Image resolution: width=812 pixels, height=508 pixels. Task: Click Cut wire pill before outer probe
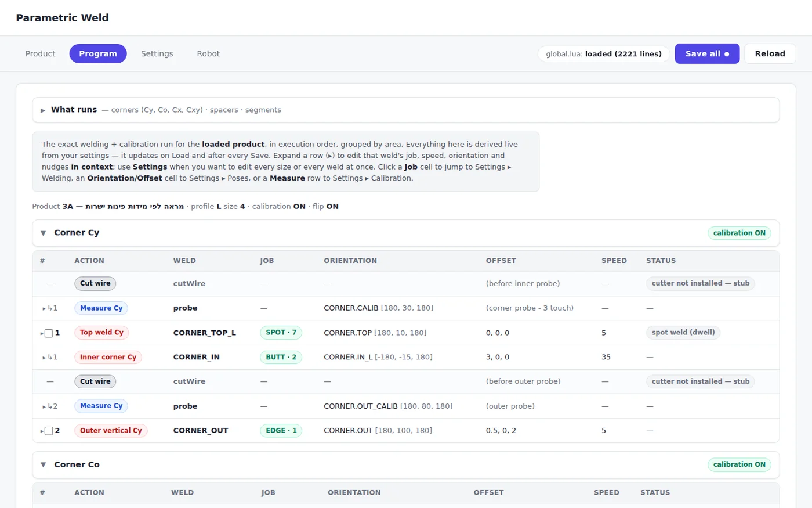95,381
